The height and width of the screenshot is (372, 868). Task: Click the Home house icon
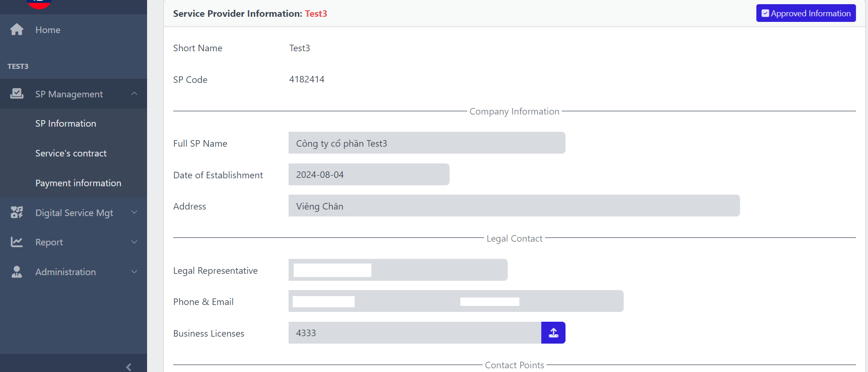tap(17, 29)
